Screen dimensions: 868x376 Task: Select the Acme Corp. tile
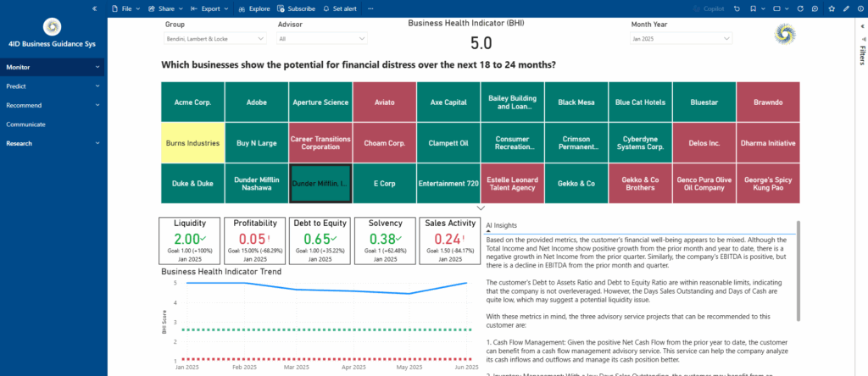(x=192, y=102)
